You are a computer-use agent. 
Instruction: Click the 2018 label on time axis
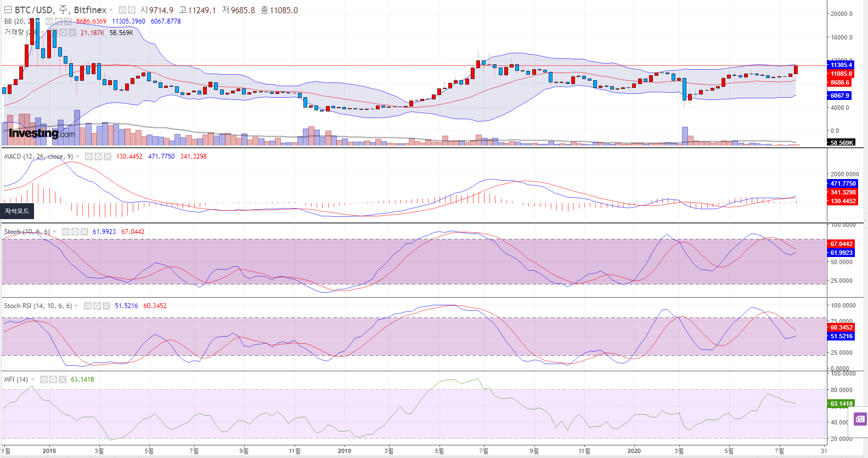(49, 451)
